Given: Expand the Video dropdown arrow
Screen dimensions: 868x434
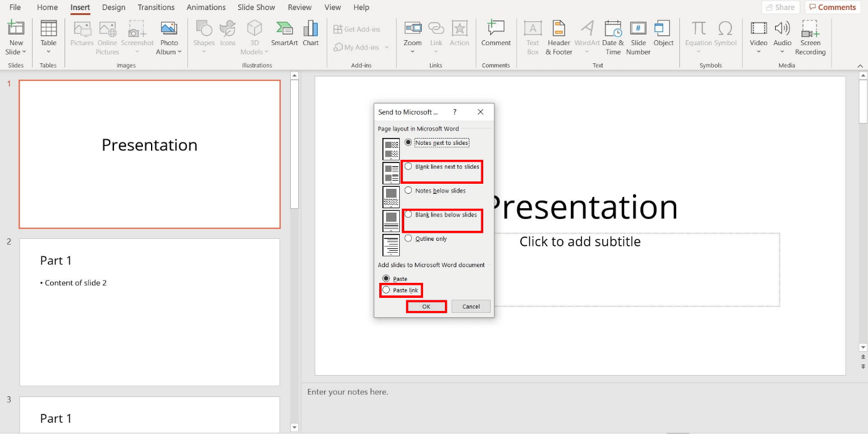Looking at the screenshot, I should [x=758, y=52].
